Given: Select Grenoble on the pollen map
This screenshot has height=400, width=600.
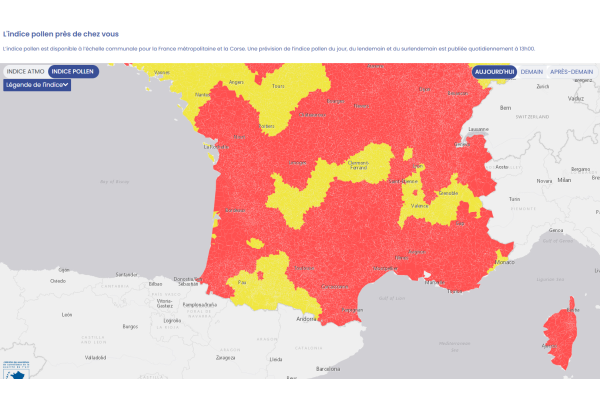Looking at the screenshot, I should coord(448,193).
